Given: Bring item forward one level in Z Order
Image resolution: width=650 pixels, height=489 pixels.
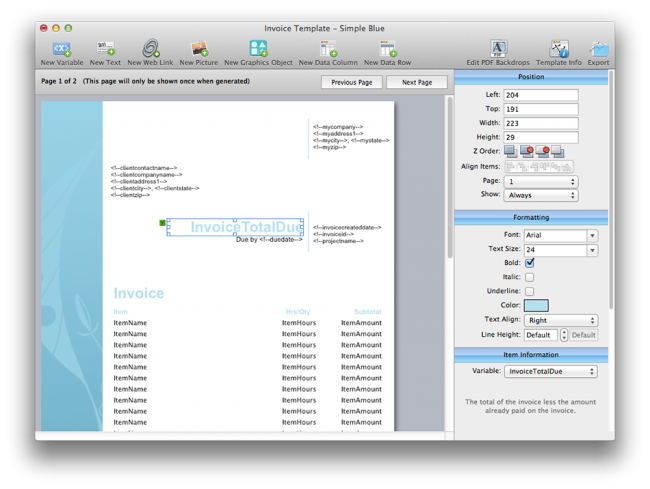Looking at the screenshot, I should 526,151.
